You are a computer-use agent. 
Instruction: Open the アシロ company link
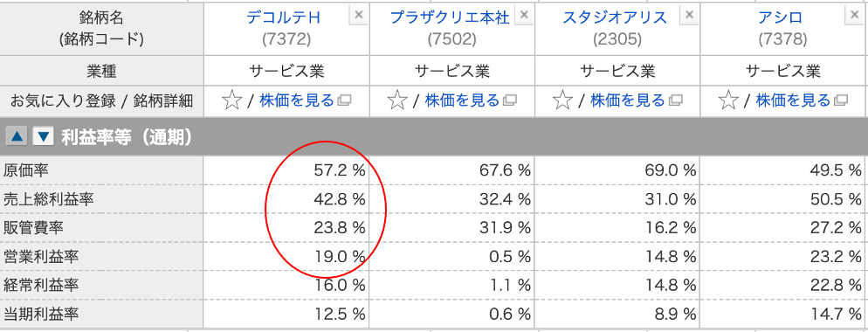click(x=781, y=17)
